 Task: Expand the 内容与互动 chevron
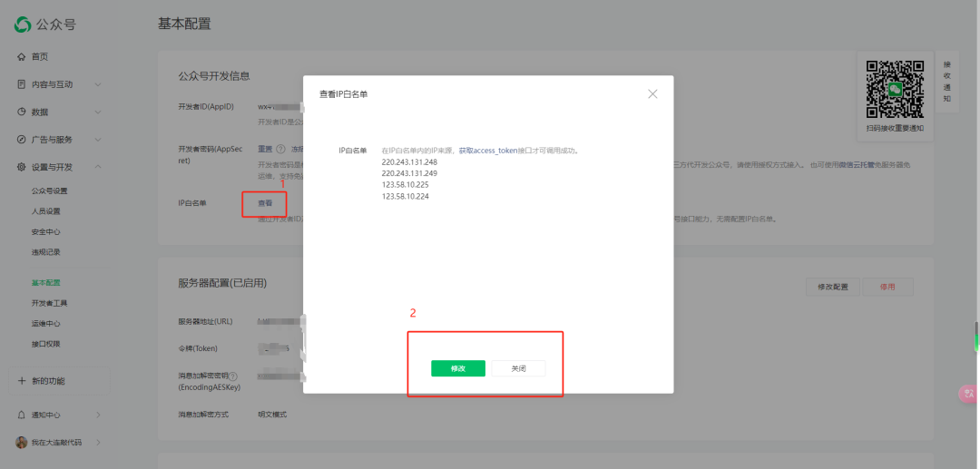(x=98, y=84)
